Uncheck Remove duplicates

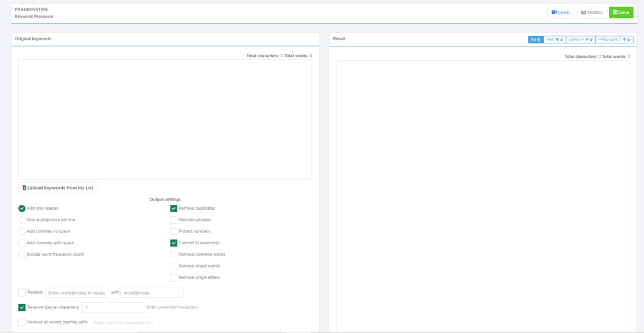pyautogui.click(x=174, y=208)
